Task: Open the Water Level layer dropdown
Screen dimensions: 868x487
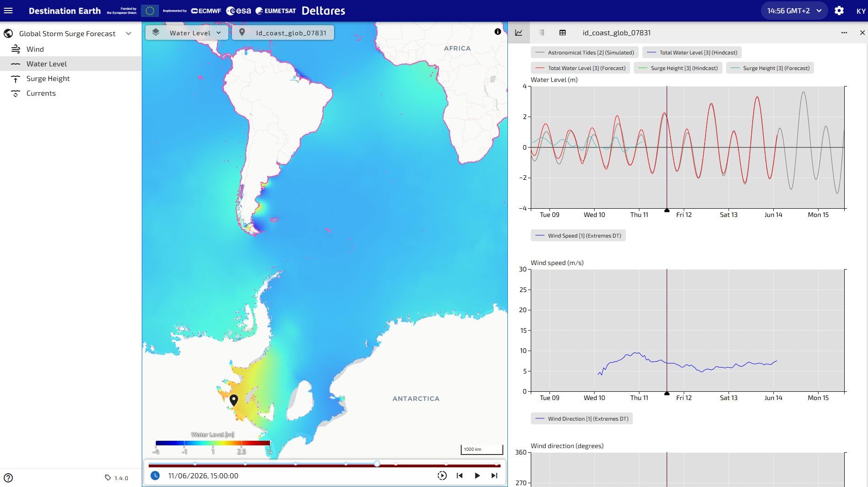Action: click(x=187, y=32)
